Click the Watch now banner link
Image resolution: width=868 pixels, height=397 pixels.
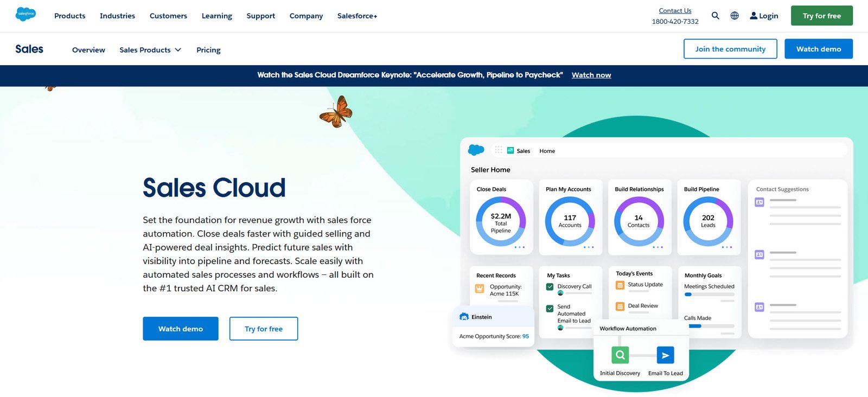click(x=591, y=75)
